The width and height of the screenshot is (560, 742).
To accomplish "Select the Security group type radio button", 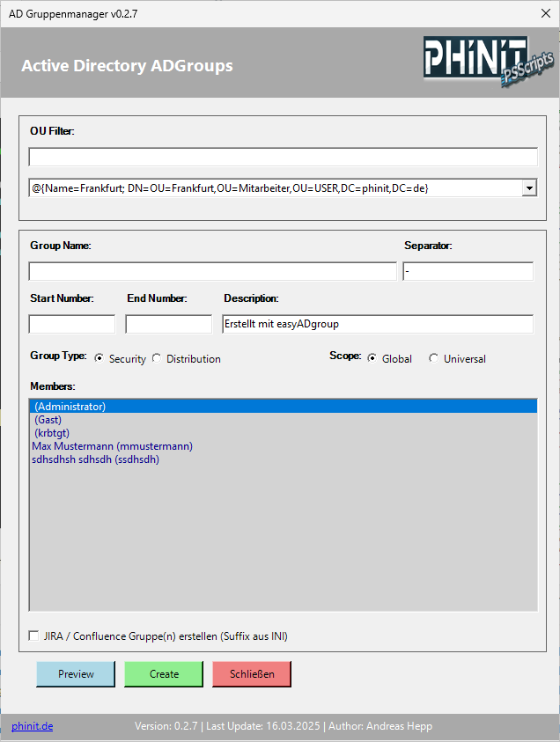I will pos(99,358).
